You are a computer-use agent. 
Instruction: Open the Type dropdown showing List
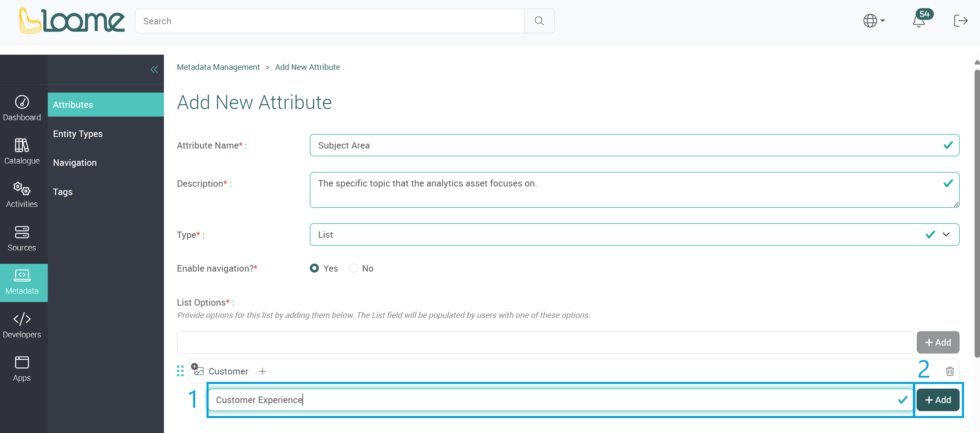coord(634,235)
